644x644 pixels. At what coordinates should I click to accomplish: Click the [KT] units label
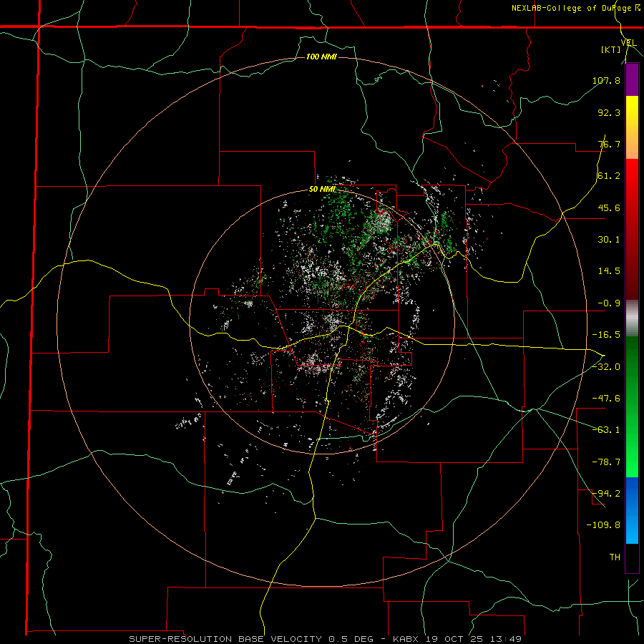[x=611, y=49]
